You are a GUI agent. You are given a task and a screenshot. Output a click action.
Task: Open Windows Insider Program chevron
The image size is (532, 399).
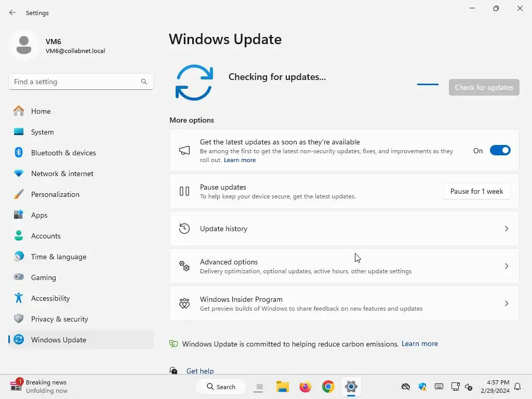(507, 303)
